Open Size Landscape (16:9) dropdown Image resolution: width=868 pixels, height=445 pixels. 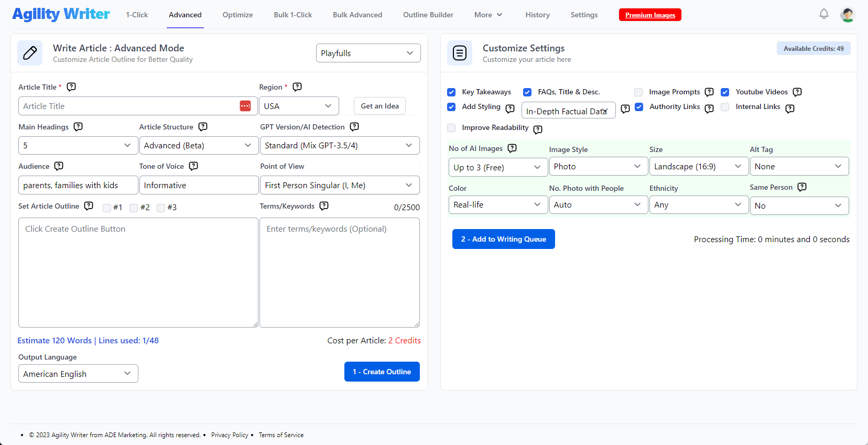(699, 166)
